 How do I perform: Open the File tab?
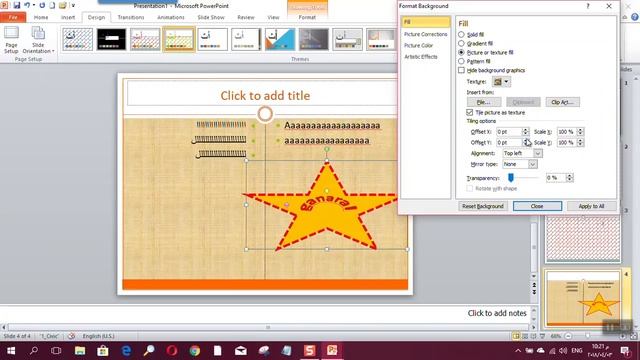(13, 17)
